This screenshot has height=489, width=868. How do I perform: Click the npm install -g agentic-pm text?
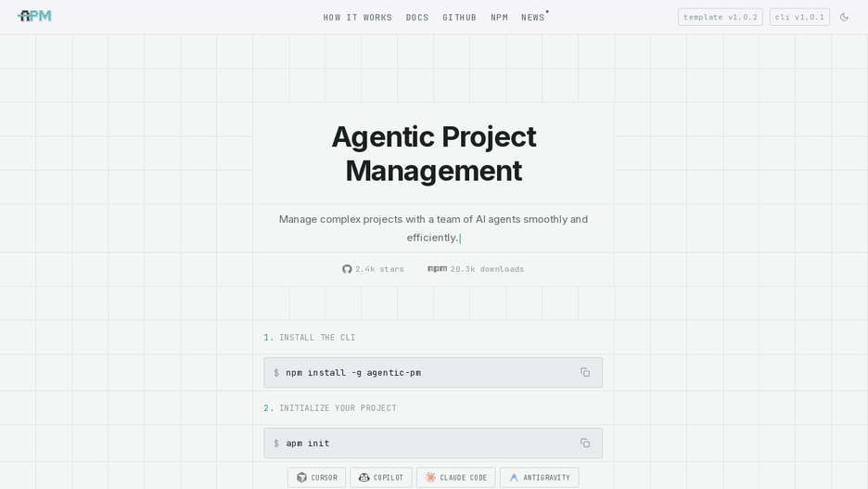pos(353,373)
